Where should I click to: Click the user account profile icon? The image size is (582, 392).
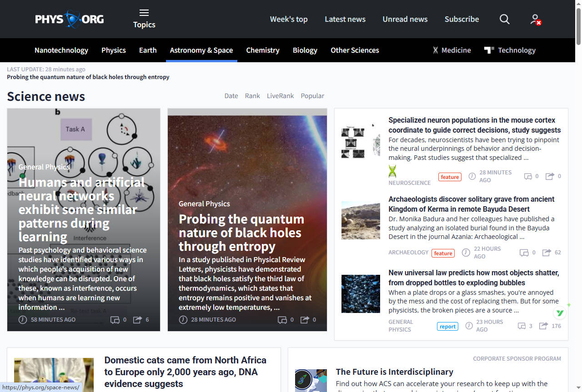click(535, 19)
